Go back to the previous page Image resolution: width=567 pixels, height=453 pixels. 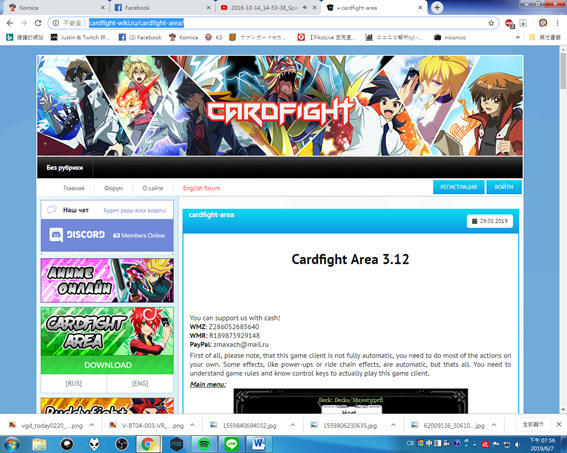click(10, 23)
